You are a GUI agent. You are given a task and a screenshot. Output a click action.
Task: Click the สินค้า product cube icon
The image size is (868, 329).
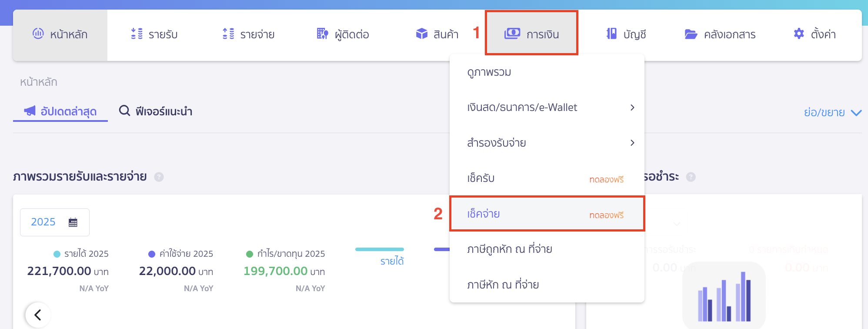coord(421,33)
